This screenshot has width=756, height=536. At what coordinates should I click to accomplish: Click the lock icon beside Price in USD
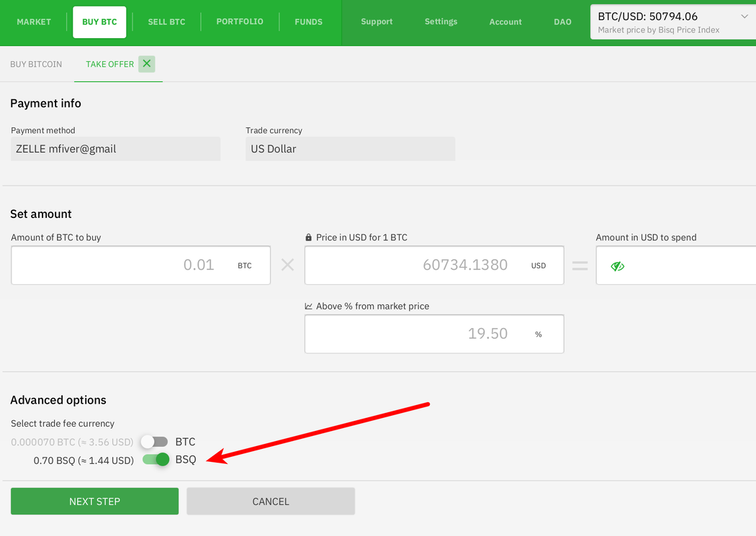click(x=309, y=237)
